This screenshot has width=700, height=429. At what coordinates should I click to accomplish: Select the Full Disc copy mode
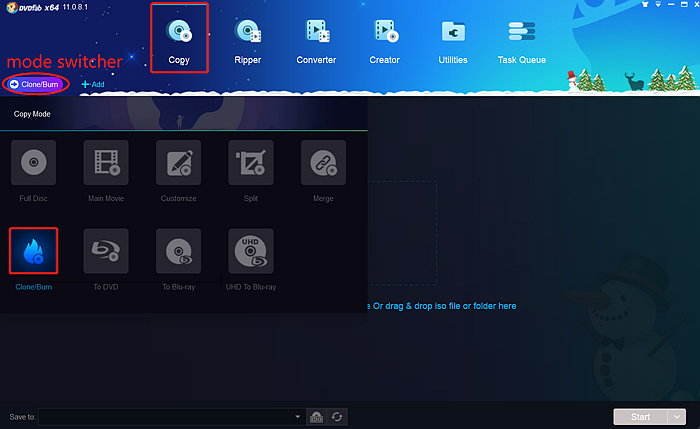(x=33, y=171)
